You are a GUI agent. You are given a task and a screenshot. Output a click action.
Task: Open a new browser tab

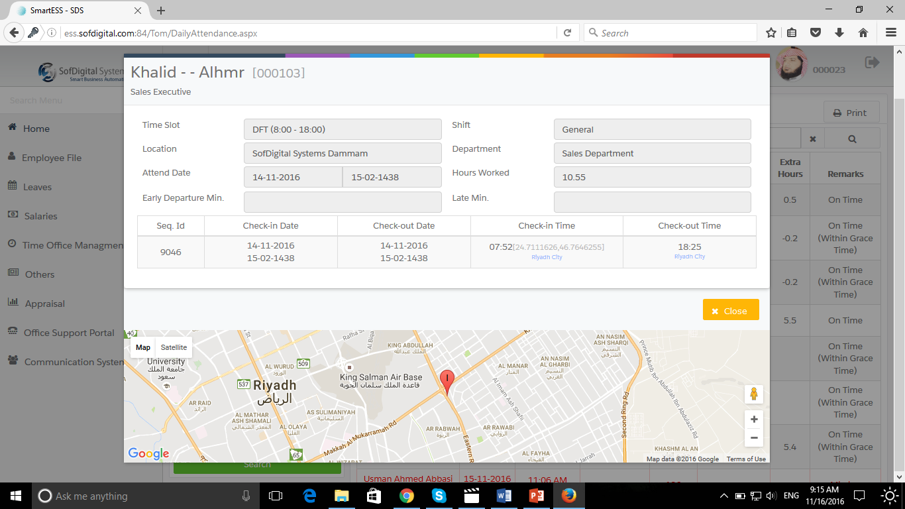click(x=161, y=10)
